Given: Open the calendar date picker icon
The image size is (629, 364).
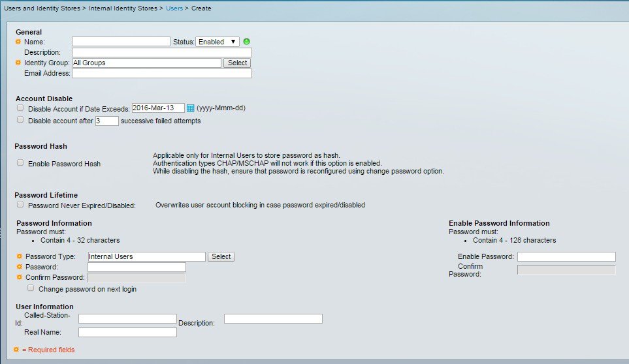Looking at the screenshot, I should pos(191,108).
